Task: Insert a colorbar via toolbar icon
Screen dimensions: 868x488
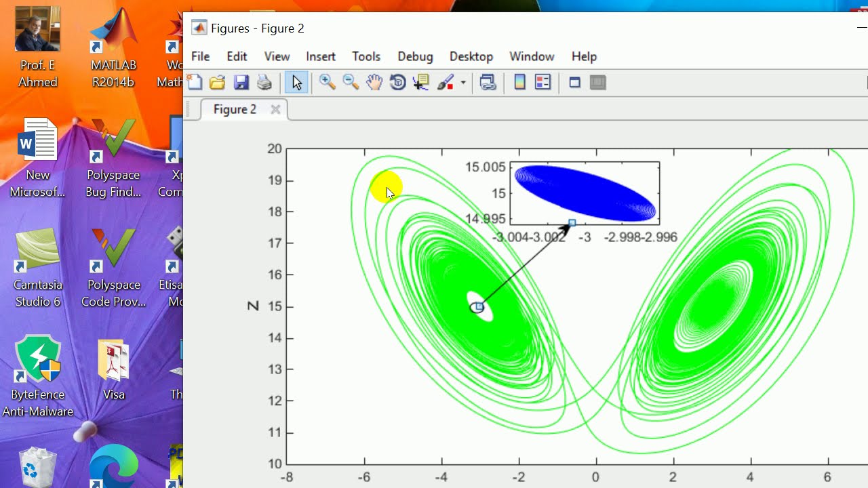Action: pos(519,83)
